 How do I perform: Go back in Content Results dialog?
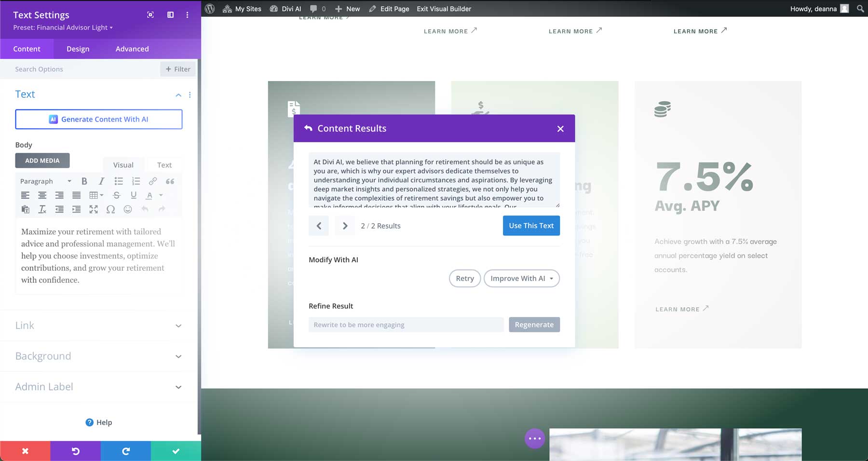pyautogui.click(x=308, y=128)
